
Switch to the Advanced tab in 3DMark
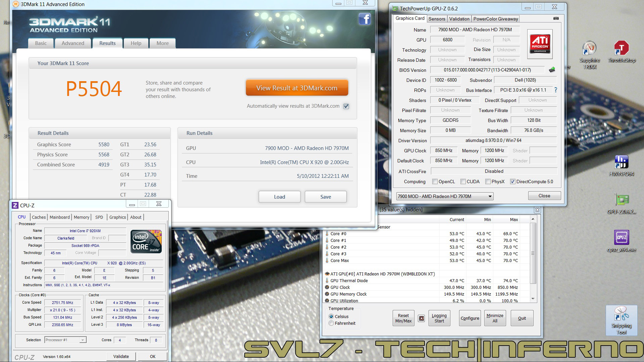click(73, 43)
